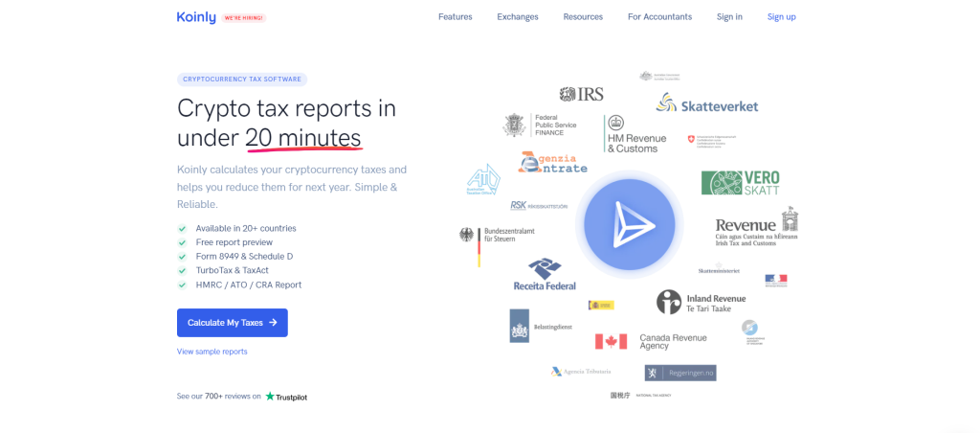The width and height of the screenshot is (980, 433).
Task: Click the text TurboTax & TaxAct
Action: click(x=233, y=270)
